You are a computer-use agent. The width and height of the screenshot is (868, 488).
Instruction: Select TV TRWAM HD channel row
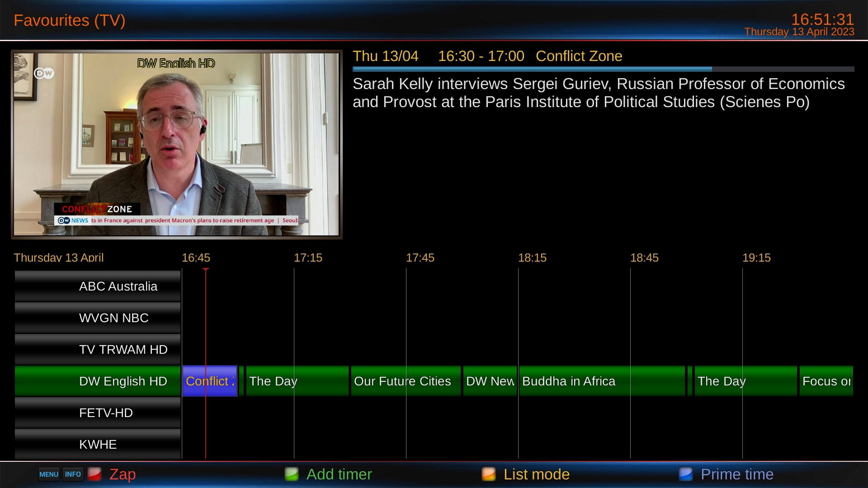[98, 349]
